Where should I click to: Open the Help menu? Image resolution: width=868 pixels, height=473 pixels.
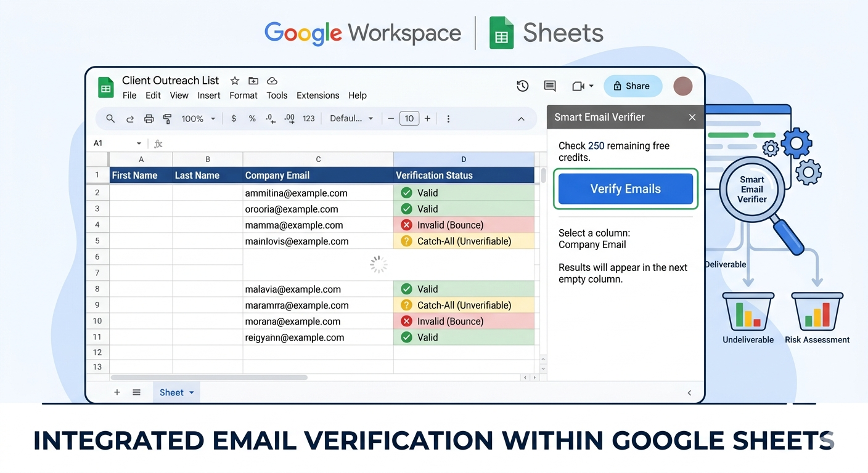[358, 95]
